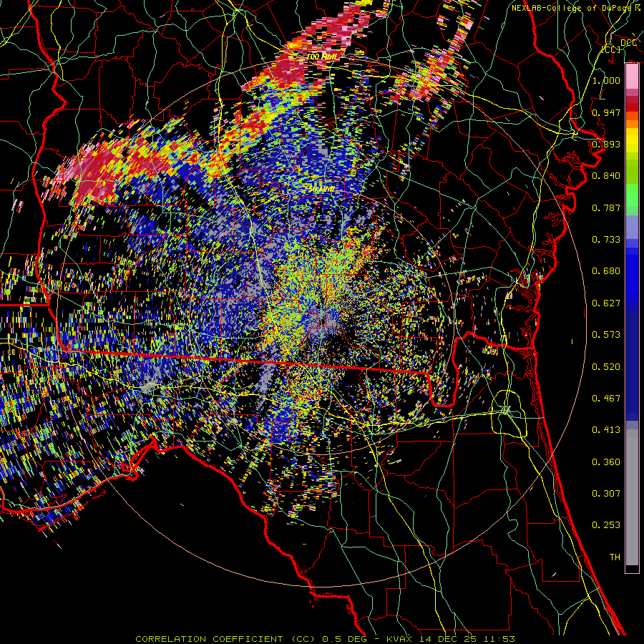
Task: Click the 0.467 color scale label
Action: pos(606,399)
